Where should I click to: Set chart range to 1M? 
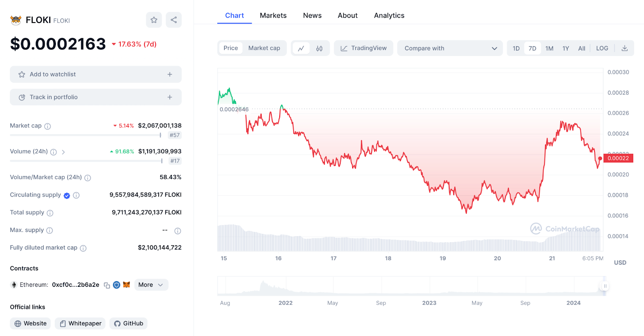point(549,48)
